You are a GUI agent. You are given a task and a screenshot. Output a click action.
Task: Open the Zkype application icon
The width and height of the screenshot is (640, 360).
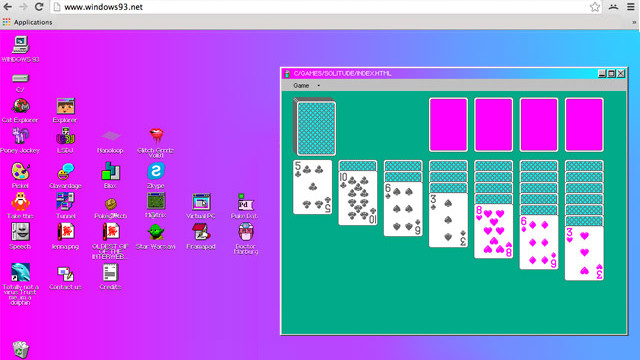click(x=156, y=171)
